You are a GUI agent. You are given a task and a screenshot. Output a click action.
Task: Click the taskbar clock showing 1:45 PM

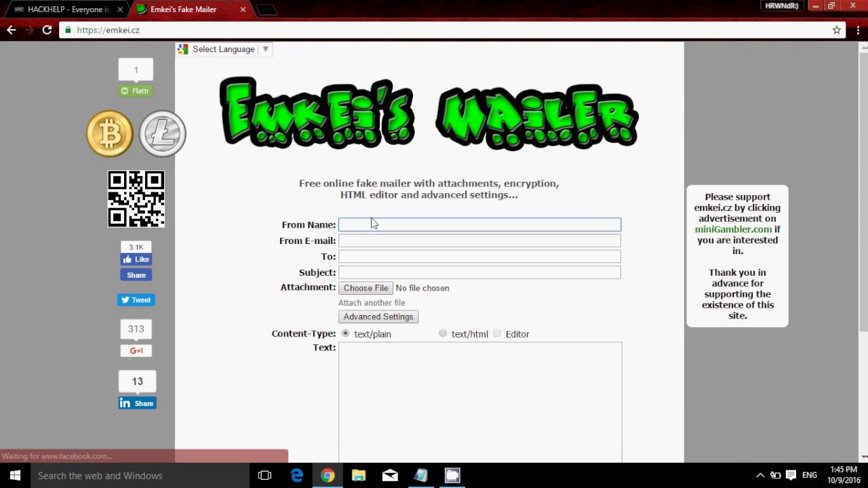point(844,475)
